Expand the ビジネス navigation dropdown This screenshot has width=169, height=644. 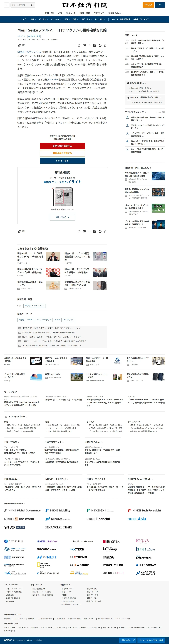point(44,19)
